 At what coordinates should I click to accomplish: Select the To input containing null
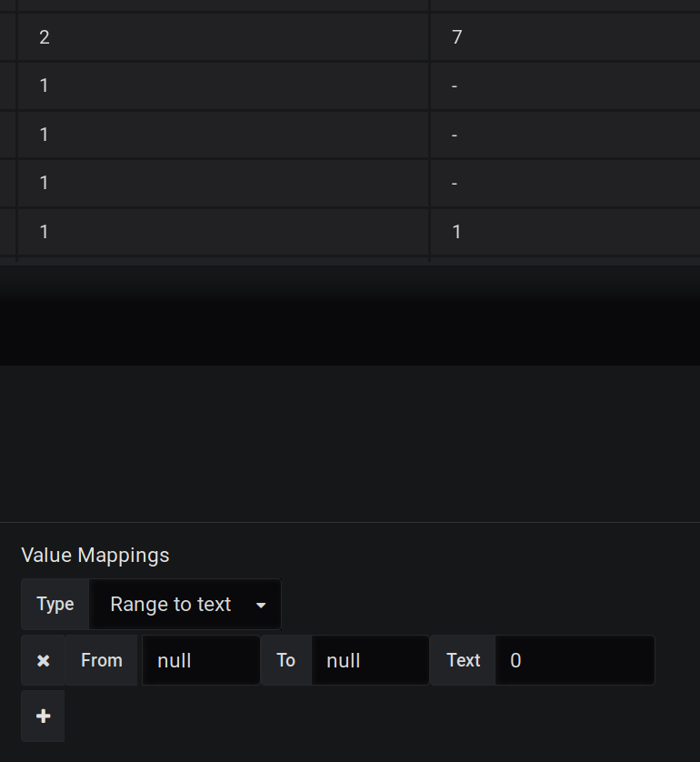(x=370, y=660)
